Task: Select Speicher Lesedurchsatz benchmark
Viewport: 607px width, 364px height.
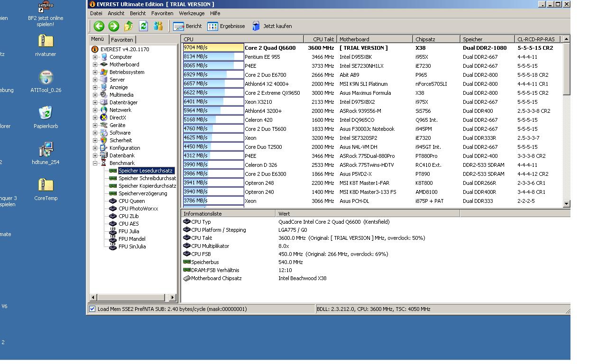Action: pyautogui.click(x=146, y=171)
